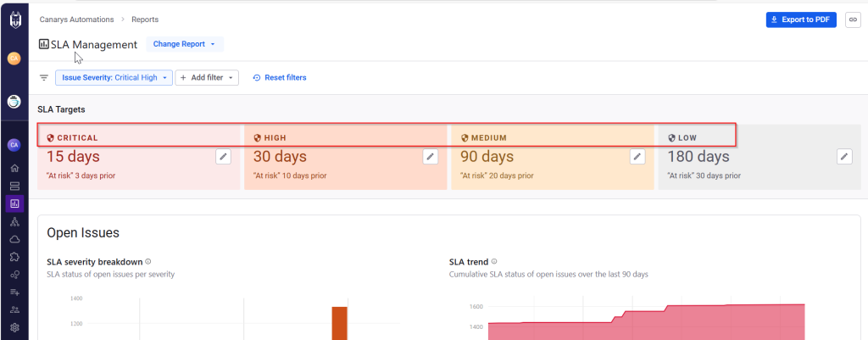Screen dimensions: 868x340
Task: Open the Members icon in sidebar
Action: (14, 309)
